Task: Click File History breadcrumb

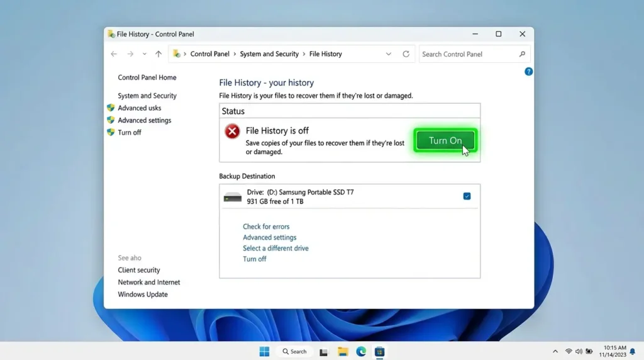Action: pyautogui.click(x=325, y=54)
